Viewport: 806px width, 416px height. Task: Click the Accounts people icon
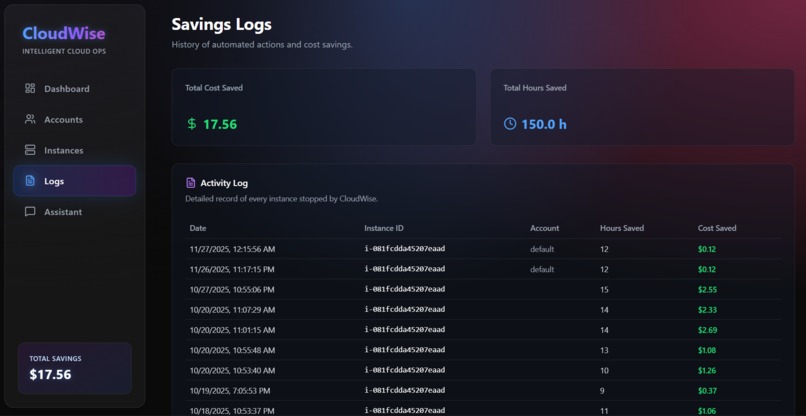[x=30, y=119]
